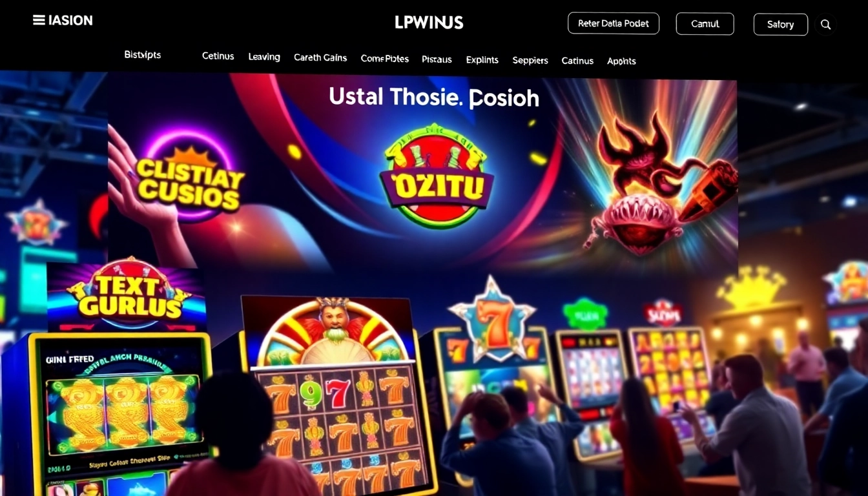Screen dimensions: 868x496
Task: Visit the Apphts navigation link
Action: 621,61
